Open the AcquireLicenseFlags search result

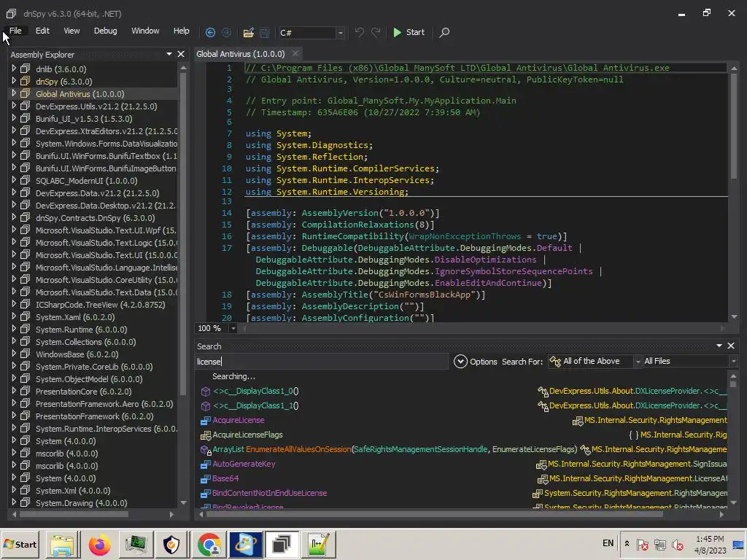click(x=248, y=435)
